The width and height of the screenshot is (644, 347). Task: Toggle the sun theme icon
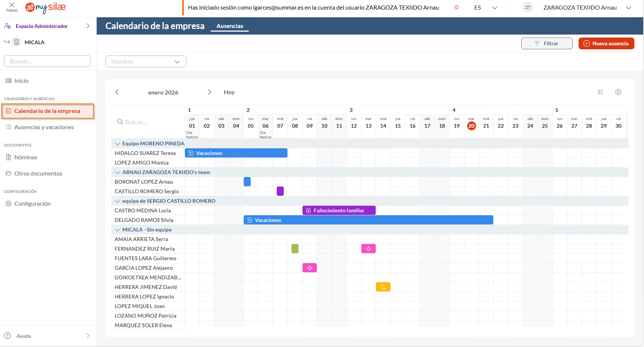coord(456,8)
